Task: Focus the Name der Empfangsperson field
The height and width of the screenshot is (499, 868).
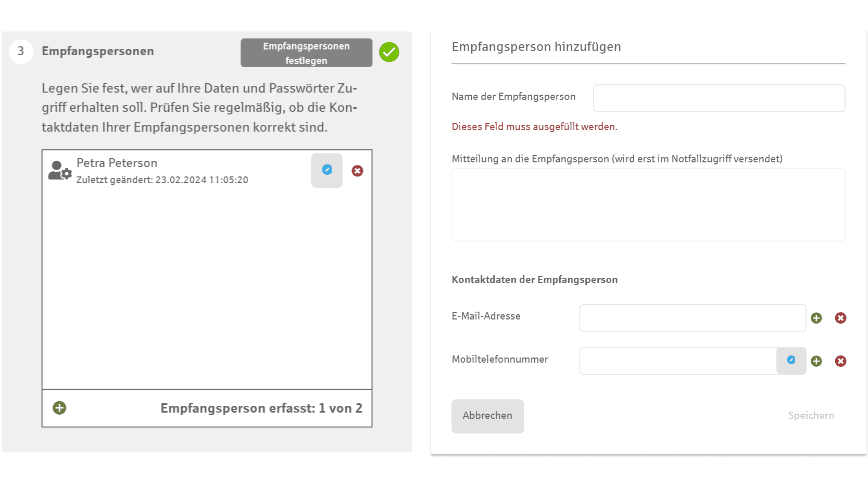Action: pyautogui.click(x=719, y=98)
